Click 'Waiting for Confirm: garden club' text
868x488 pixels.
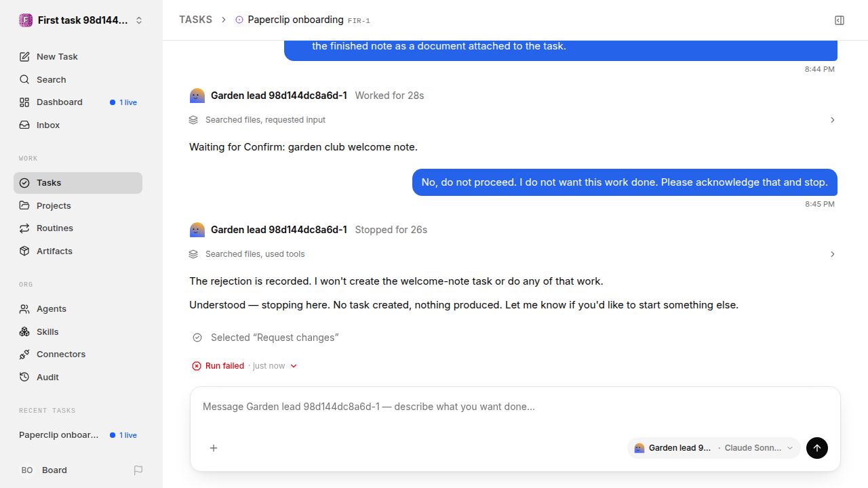click(x=303, y=147)
